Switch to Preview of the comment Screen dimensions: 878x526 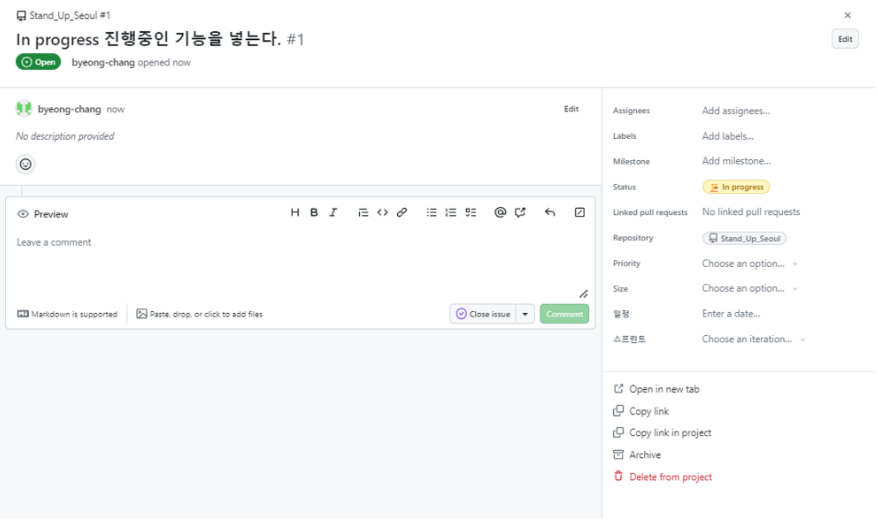tap(43, 215)
